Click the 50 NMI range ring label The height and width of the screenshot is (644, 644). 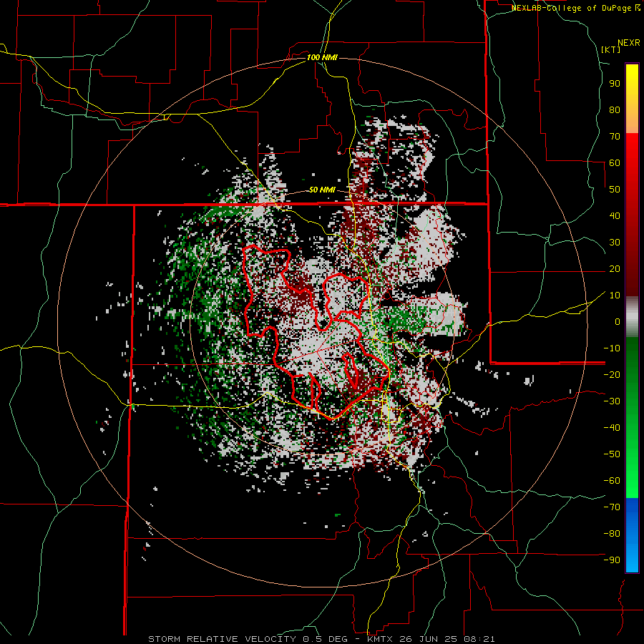coord(322,190)
